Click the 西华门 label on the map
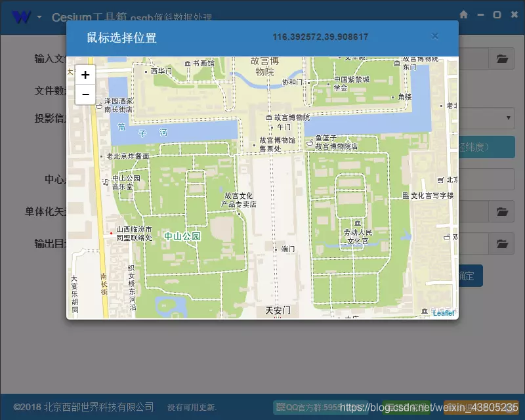This screenshot has width=525, height=420. click(161, 71)
